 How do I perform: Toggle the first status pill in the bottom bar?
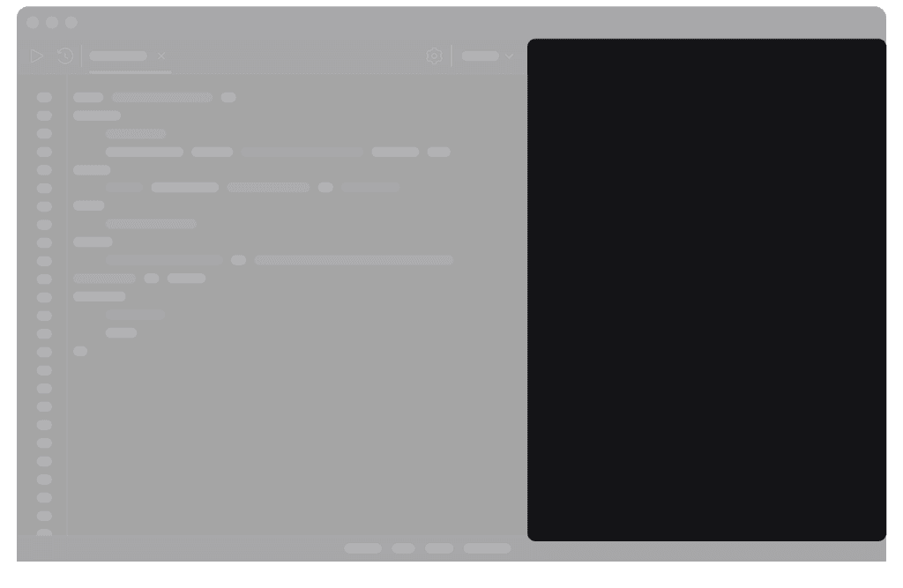coord(362,547)
